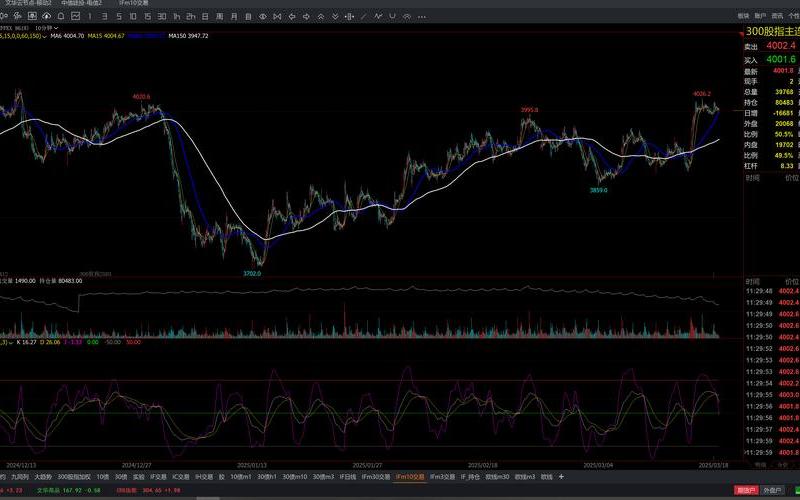Select the monthly (月) period toolbar icon

[234, 16]
